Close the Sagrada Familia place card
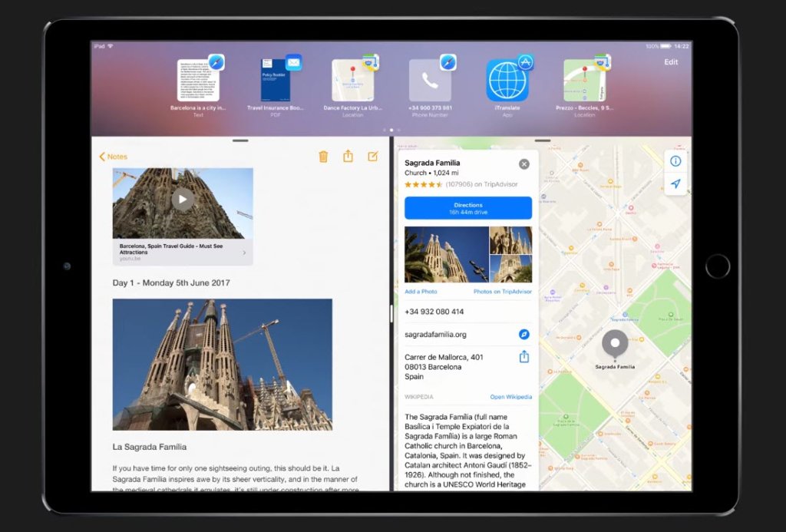The height and width of the screenshot is (532, 786). (524, 164)
